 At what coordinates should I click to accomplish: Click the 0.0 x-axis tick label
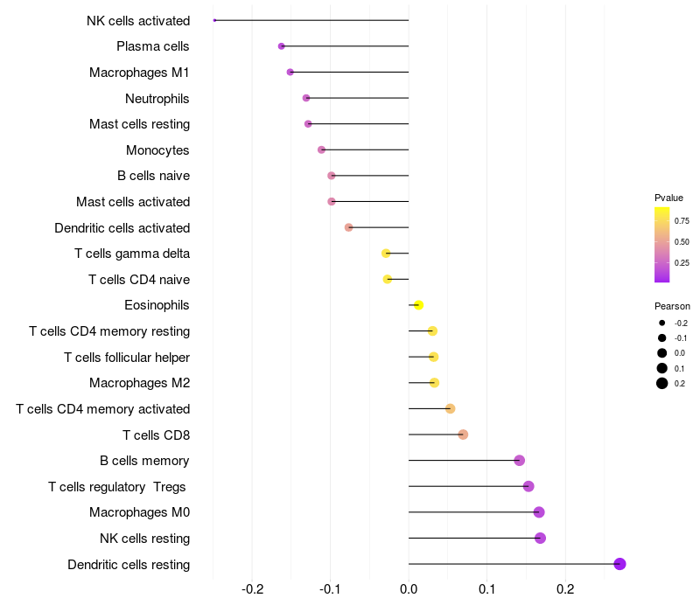coord(409,589)
